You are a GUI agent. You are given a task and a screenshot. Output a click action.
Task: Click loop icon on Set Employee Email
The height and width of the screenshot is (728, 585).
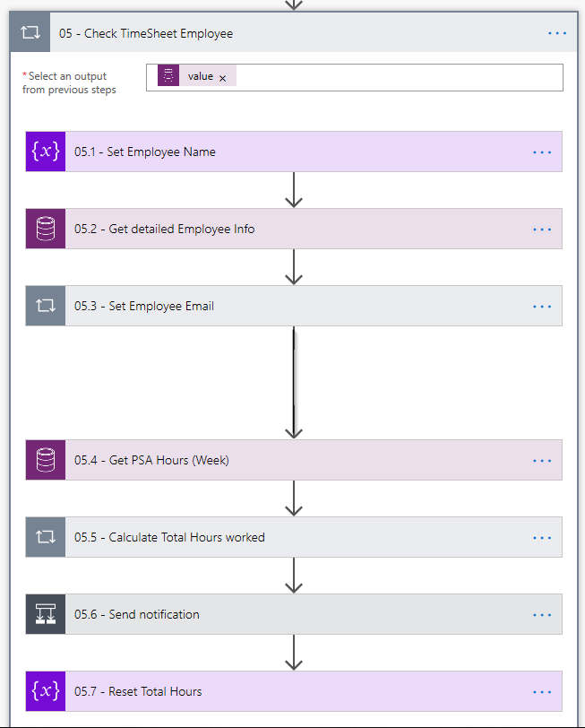coord(46,306)
